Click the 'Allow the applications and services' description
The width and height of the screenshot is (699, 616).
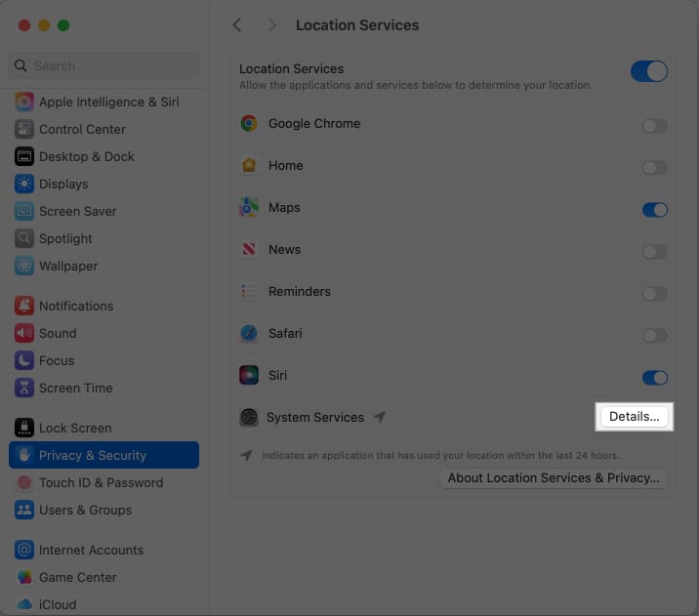click(x=416, y=85)
